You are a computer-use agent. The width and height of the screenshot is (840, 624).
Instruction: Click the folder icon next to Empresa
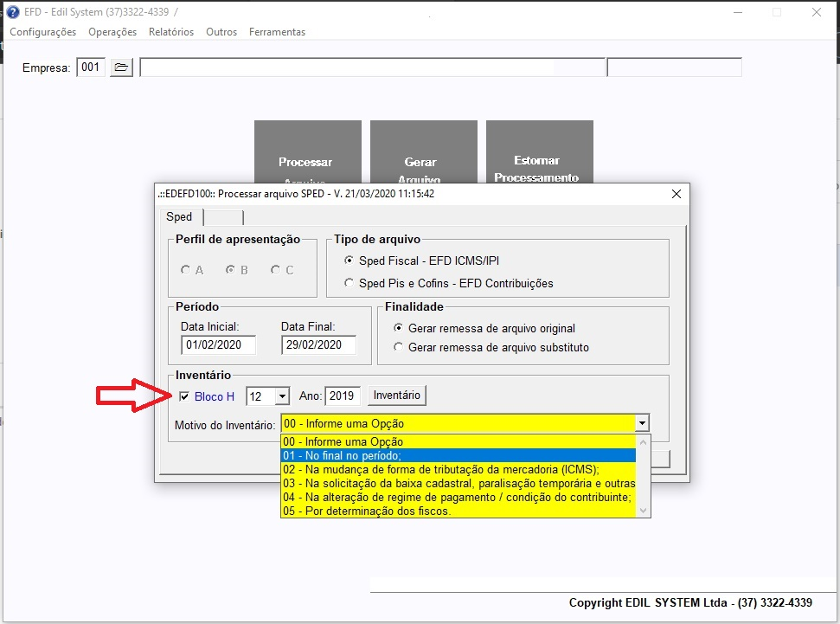point(121,68)
